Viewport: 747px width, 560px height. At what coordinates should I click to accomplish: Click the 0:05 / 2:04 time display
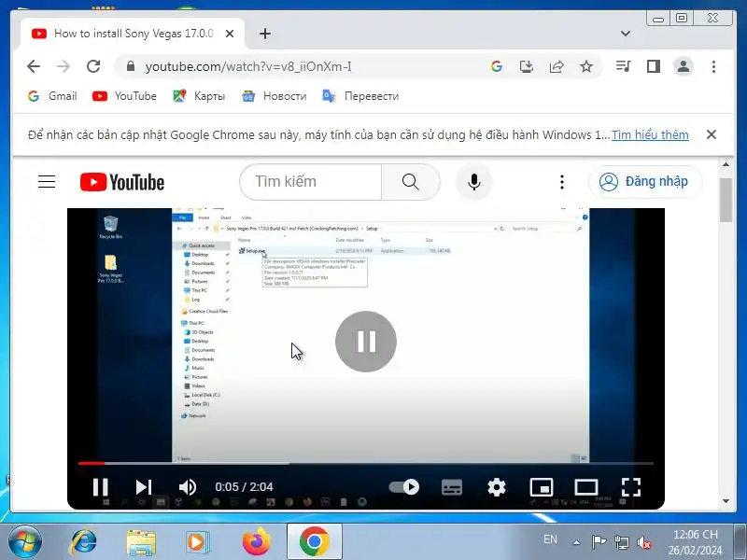tap(244, 487)
